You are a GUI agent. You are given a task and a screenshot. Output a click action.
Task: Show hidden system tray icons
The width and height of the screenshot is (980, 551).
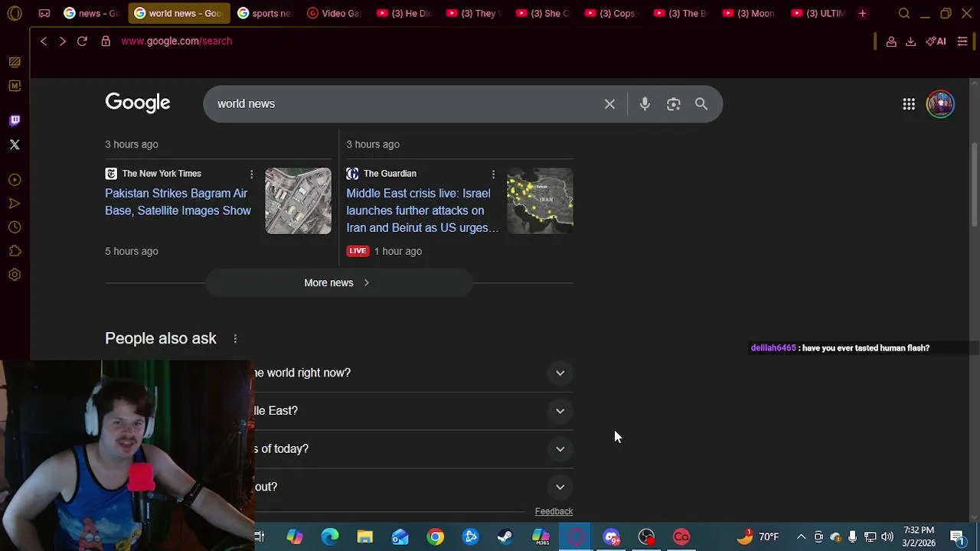coord(801,537)
